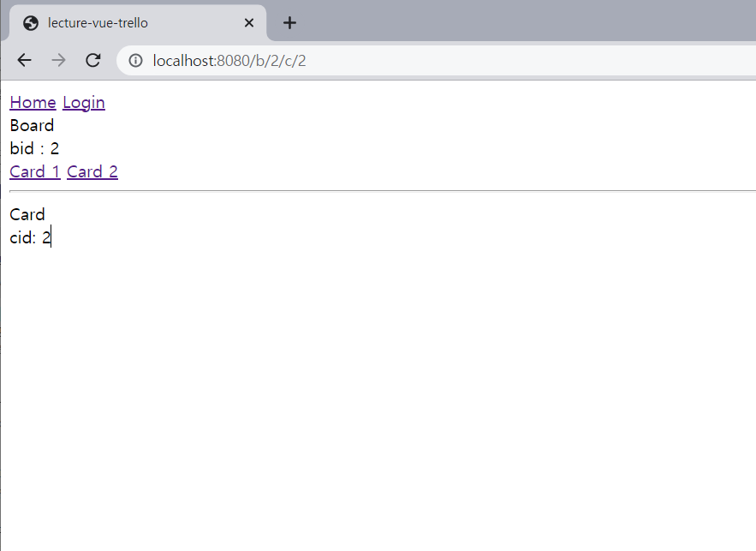This screenshot has width=756, height=551.
Task: Go to the Login link
Action: coord(84,102)
